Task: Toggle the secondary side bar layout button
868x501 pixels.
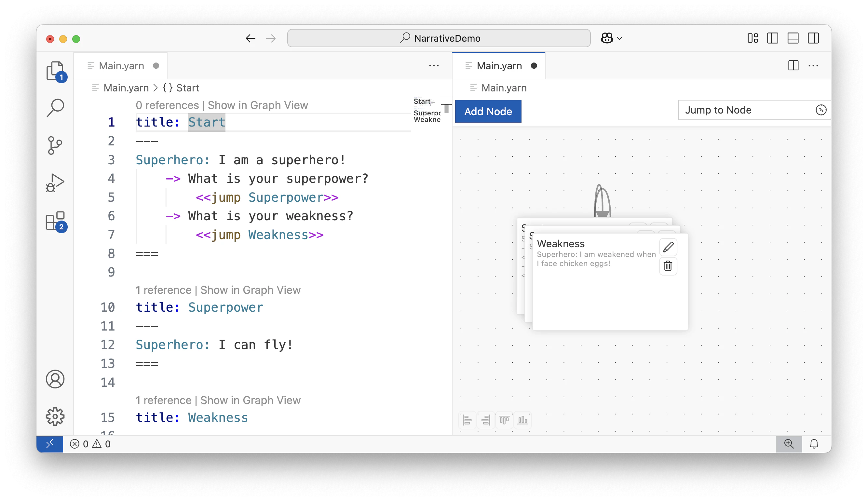Action: coord(813,38)
